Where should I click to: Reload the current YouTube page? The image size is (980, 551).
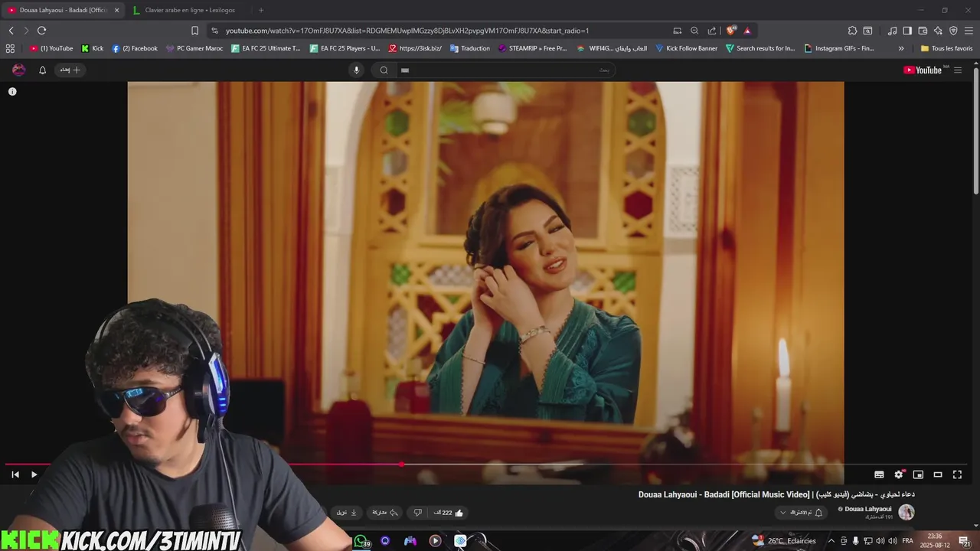[41, 31]
